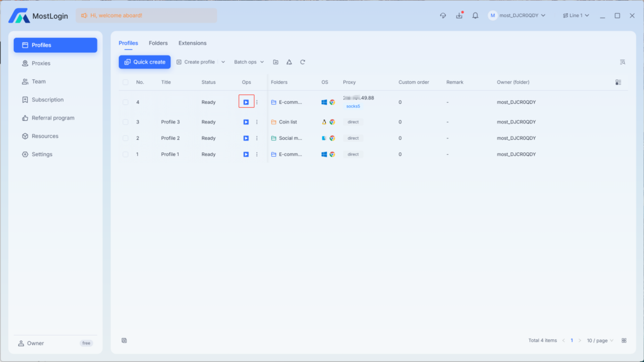Open the 10 / page size dropdown
This screenshot has height=362, width=644.
600,341
